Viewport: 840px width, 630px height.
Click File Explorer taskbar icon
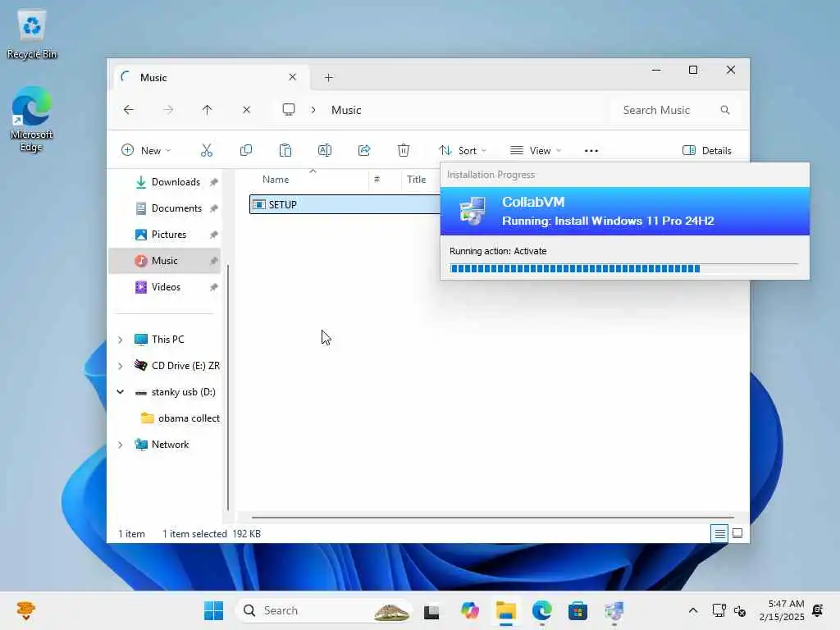click(x=505, y=610)
